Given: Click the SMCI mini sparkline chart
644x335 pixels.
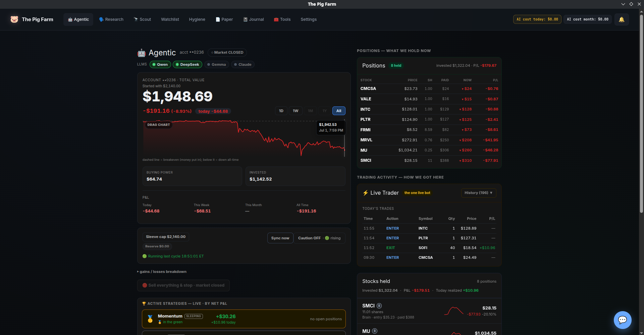Looking at the screenshot, I should pos(453,311).
